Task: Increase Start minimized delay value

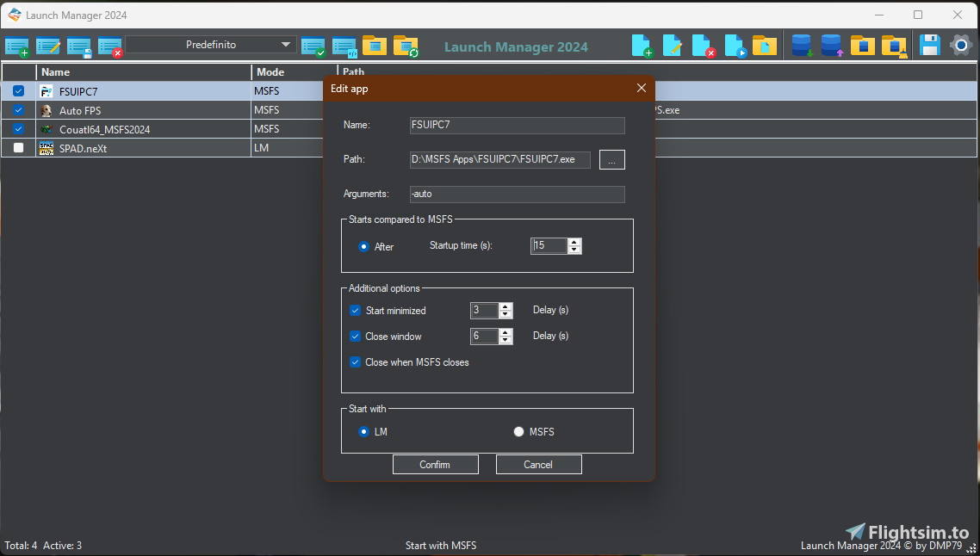Action: point(506,306)
